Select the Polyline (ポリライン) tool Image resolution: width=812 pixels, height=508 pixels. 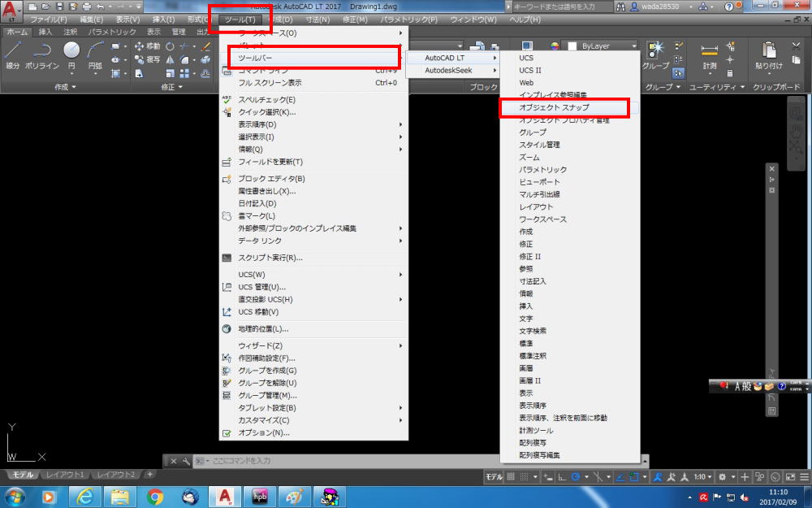click(x=42, y=55)
